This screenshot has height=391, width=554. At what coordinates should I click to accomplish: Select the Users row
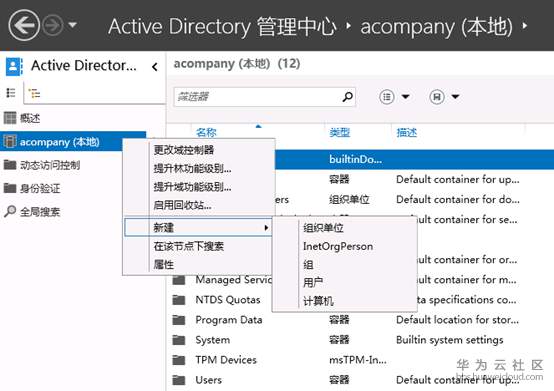[361, 380]
